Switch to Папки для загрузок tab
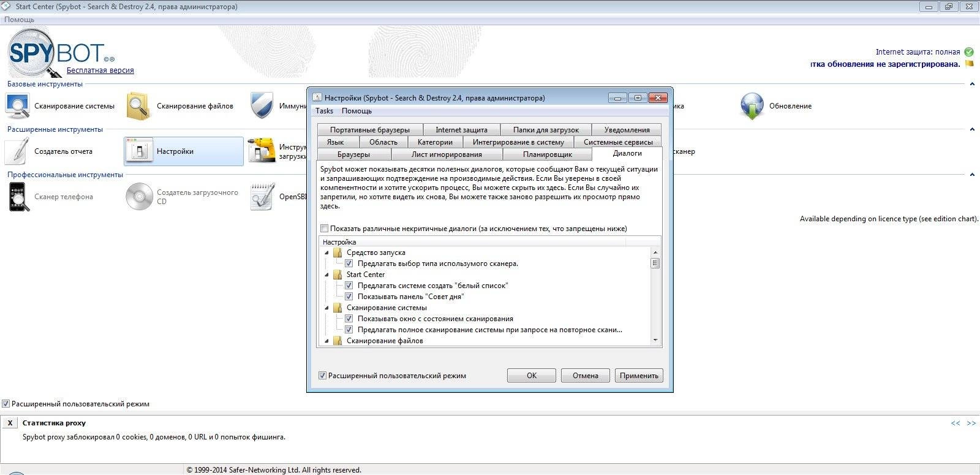The image size is (980, 475). (546, 130)
